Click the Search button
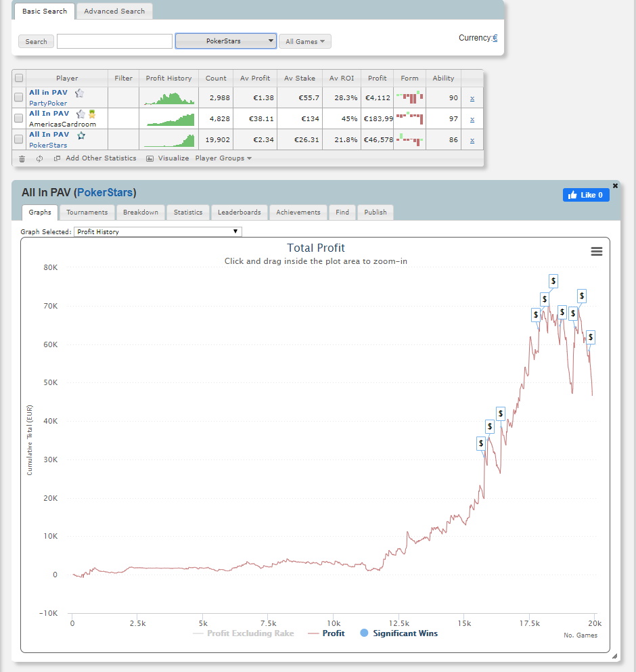Image resolution: width=636 pixels, height=672 pixels. (36, 41)
